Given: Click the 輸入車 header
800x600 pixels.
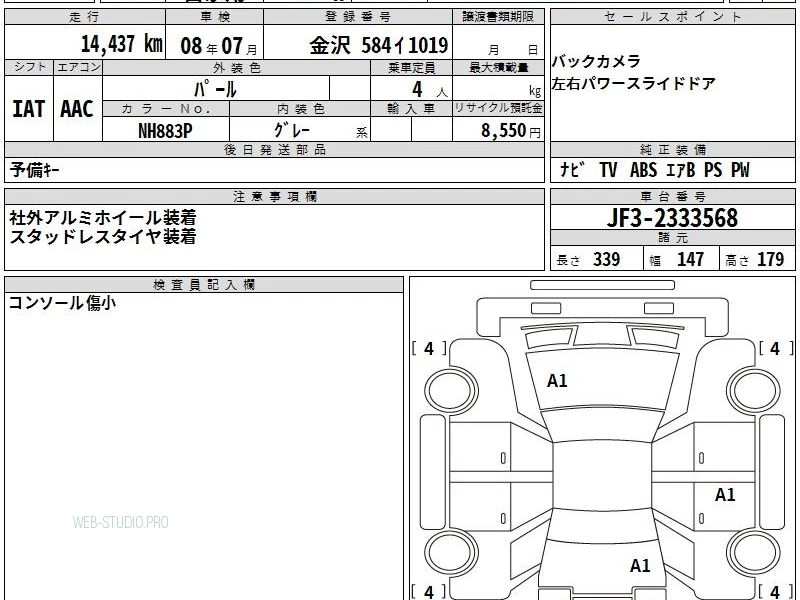Looking at the screenshot, I should 411,109.
